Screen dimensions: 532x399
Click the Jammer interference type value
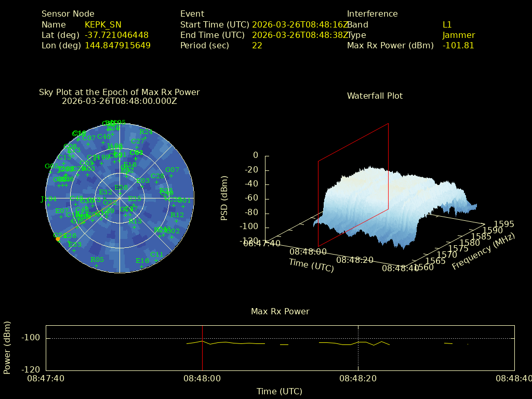click(x=458, y=35)
